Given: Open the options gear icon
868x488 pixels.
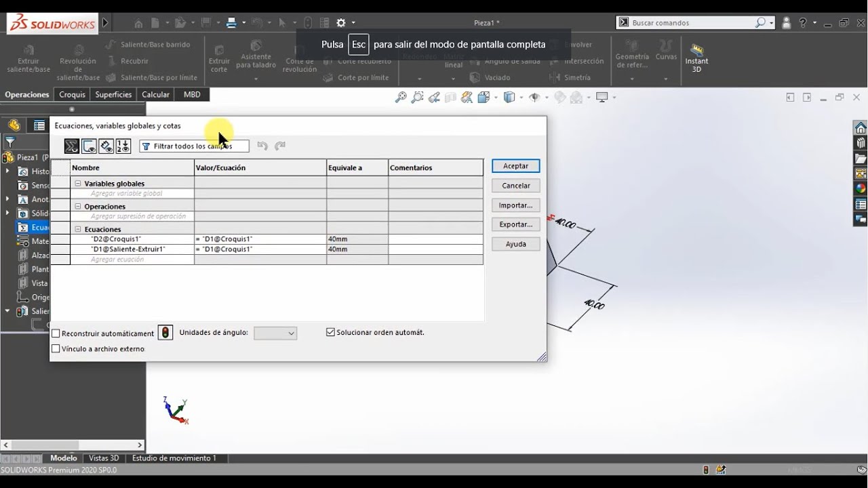Looking at the screenshot, I should pyautogui.click(x=341, y=23).
